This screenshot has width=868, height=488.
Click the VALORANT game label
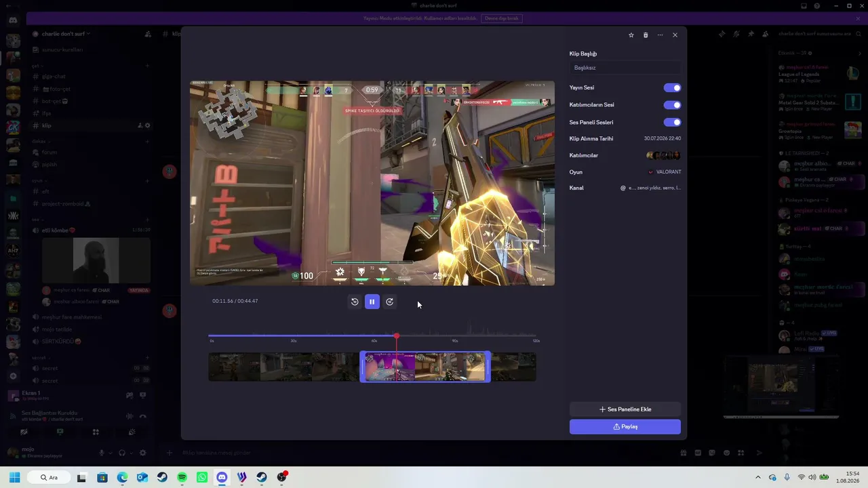[x=669, y=172]
